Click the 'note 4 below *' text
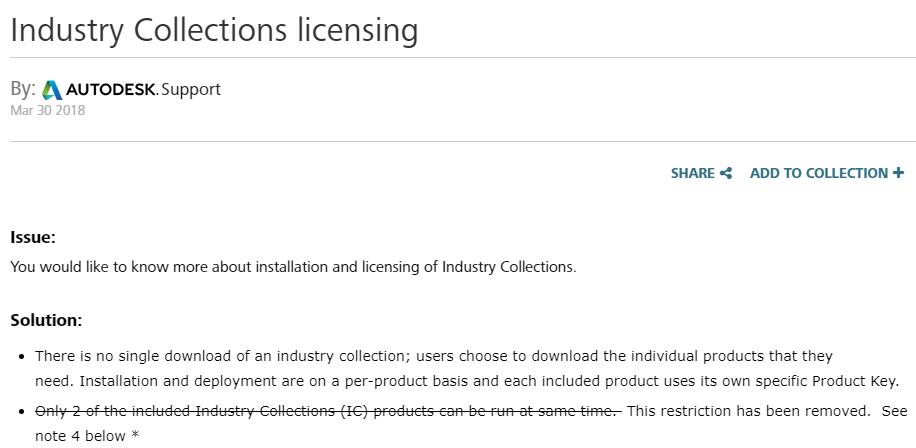Viewport: 916px width, 448px height. 87,436
